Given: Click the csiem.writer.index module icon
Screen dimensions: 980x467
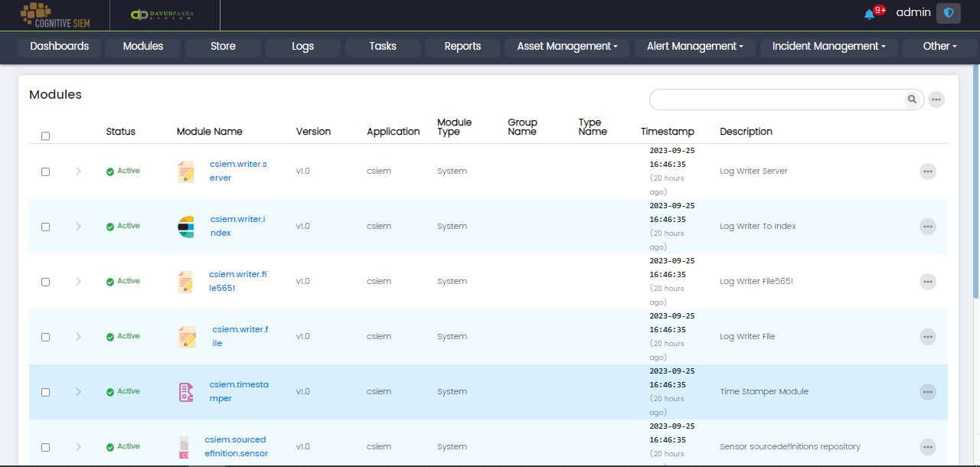Looking at the screenshot, I should click(x=186, y=227).
